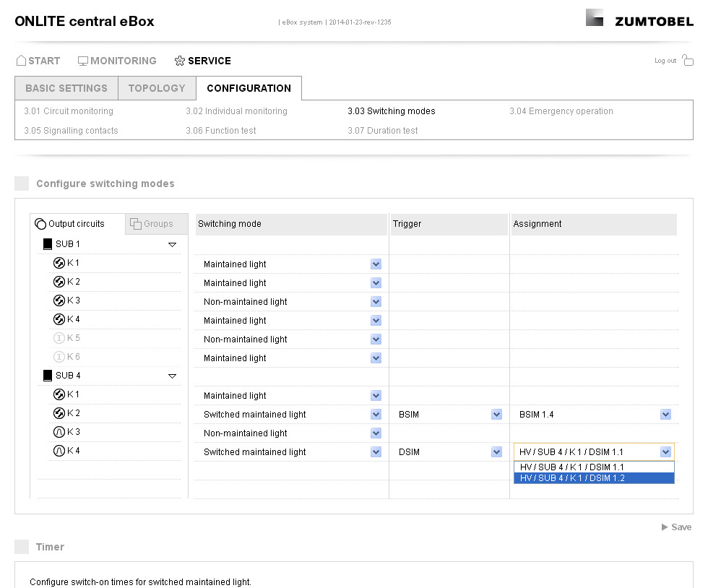The image size is (708, 588).
Task: Click the circuit icon for SUB 4 K 3
Action: point(59,432)
